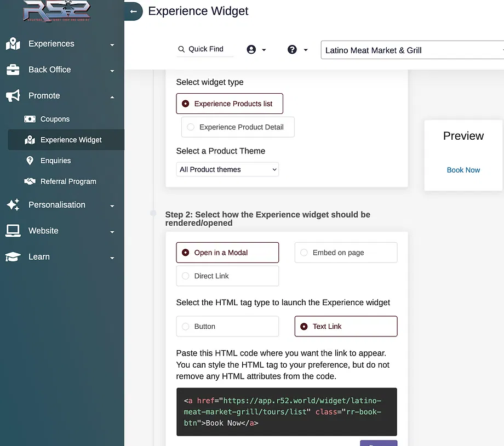504x446 pixels.
Task: Select Experience Product Detail radio option
Action: 191,127
